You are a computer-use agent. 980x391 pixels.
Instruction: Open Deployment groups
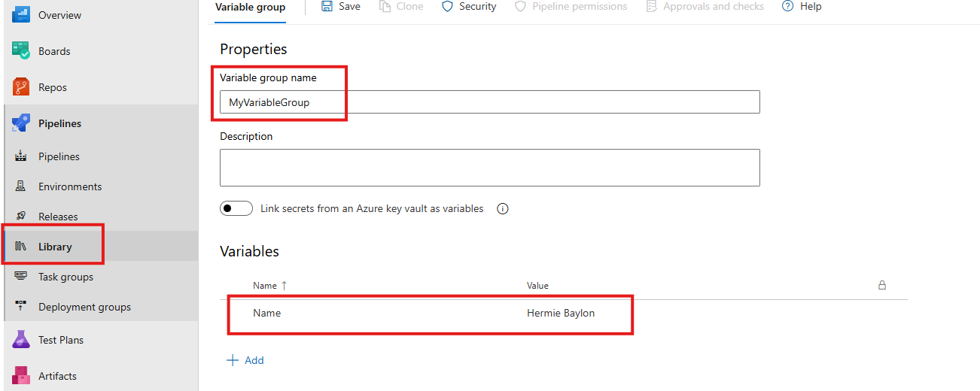tap(84, 307)
